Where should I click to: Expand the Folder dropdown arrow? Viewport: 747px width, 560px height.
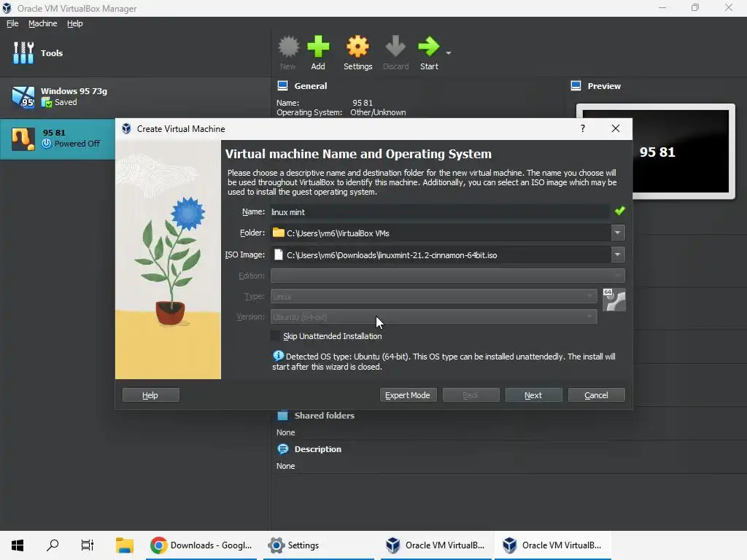click(x=617, y=233)
